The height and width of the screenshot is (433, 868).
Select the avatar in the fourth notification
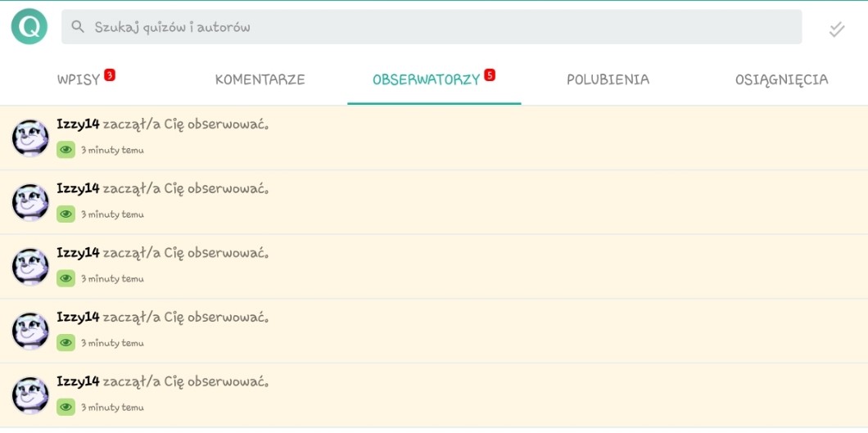30,331
